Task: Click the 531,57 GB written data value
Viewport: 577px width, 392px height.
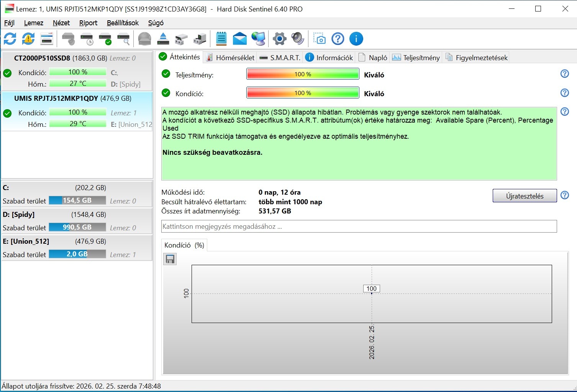Action: [275, 211]
